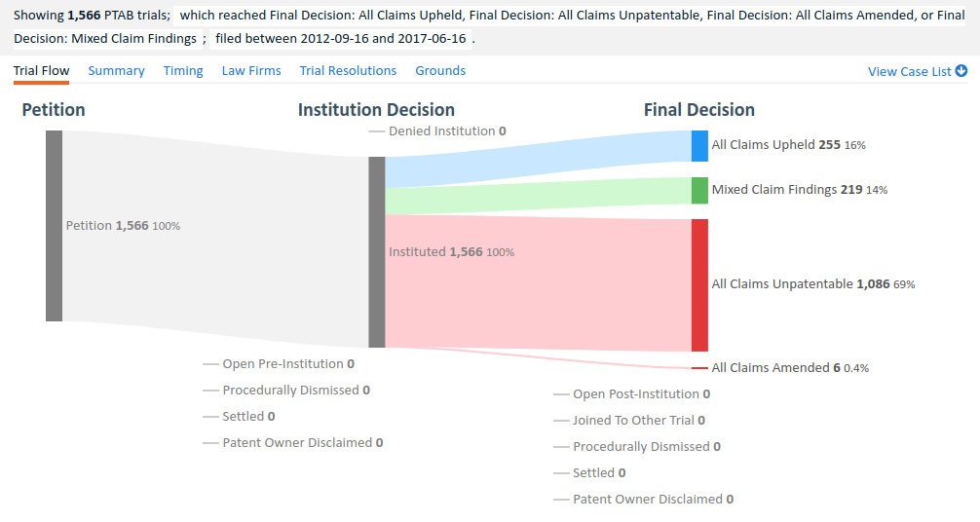This screenshot has height=522, width=980.
Task: Click the Joined To Other Trial label
Action: pyautogui.click(x=638, y=421)
